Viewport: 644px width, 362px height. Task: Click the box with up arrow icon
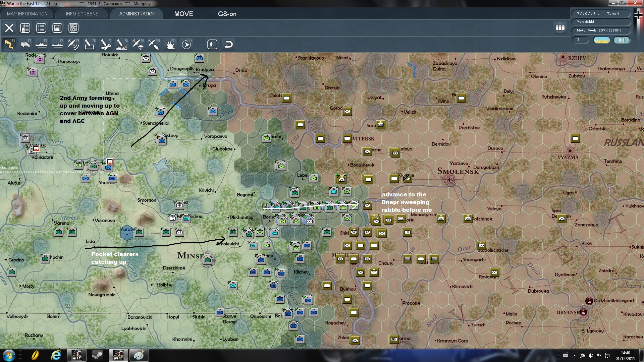coord(212,44)
